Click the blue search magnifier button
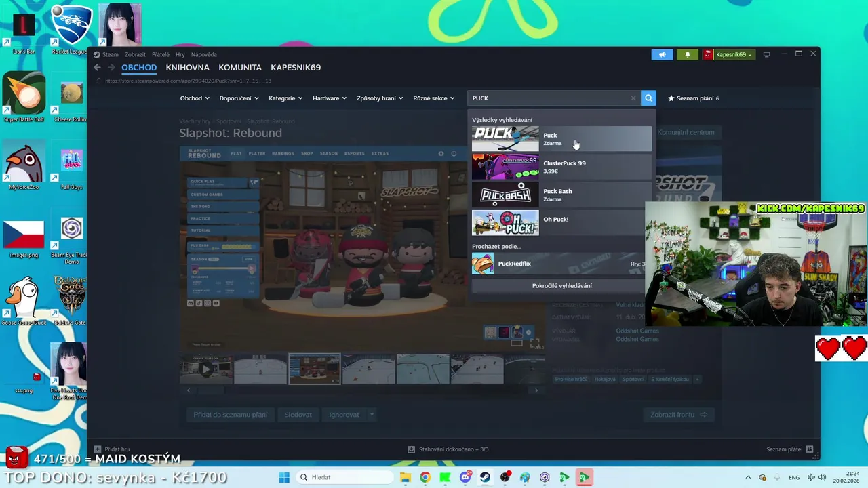This screenshot has height=488, width=868. (x=648, y=98)
